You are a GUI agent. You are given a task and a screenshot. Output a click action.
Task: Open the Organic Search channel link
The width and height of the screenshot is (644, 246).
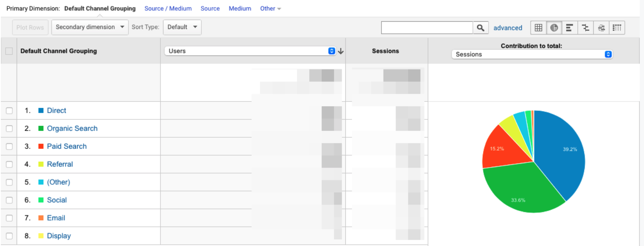(72, 128)
